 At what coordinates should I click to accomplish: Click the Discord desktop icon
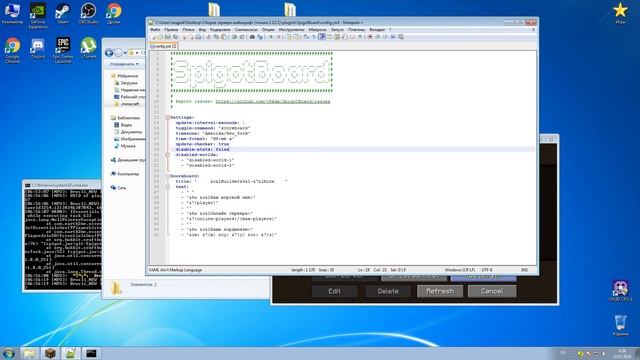coord(38,48)
